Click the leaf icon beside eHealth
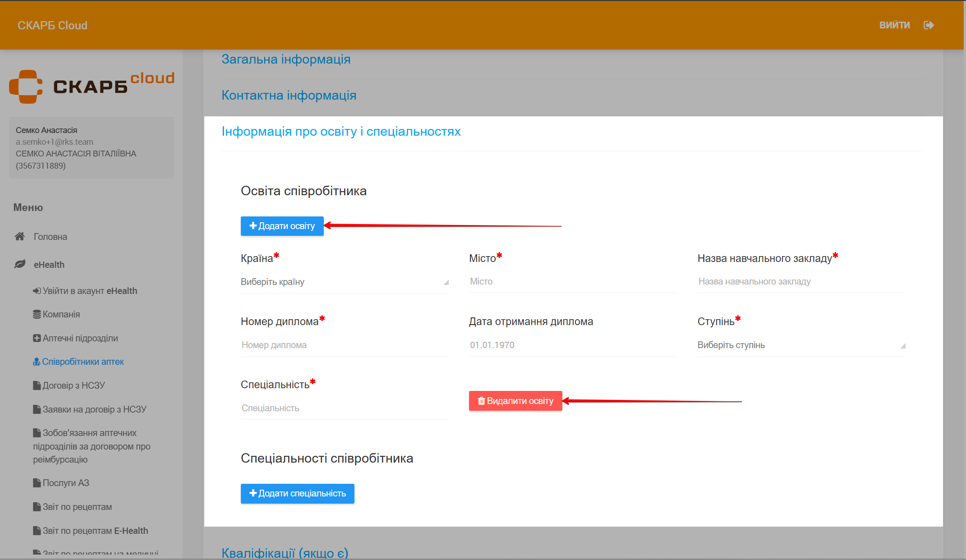This screenshot has height=560, width=966. [20, 264]
